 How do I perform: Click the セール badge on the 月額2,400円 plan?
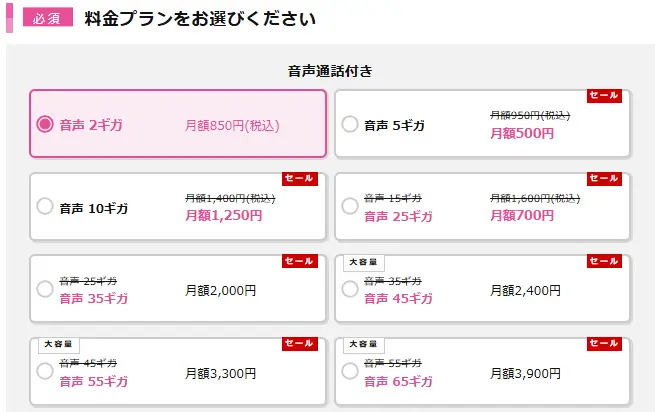[604, 262]
